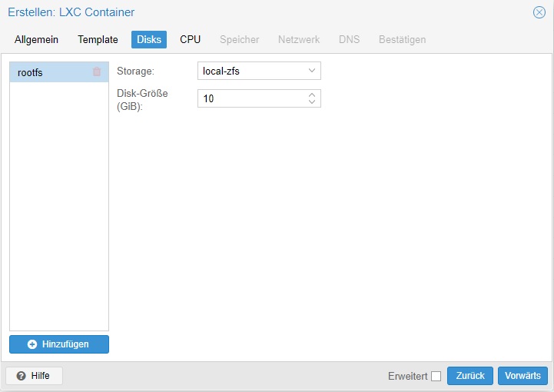Click the Storage label

[x=135, y=71]
